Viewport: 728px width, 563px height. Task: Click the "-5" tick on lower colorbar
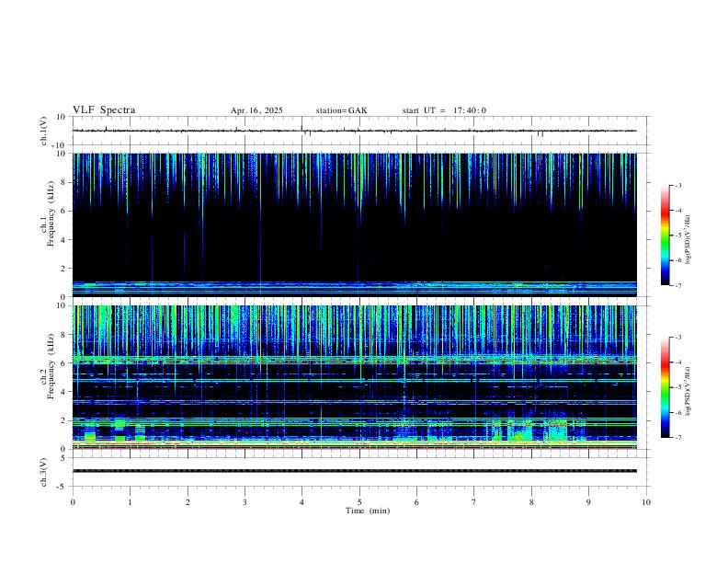coord(677,387)
